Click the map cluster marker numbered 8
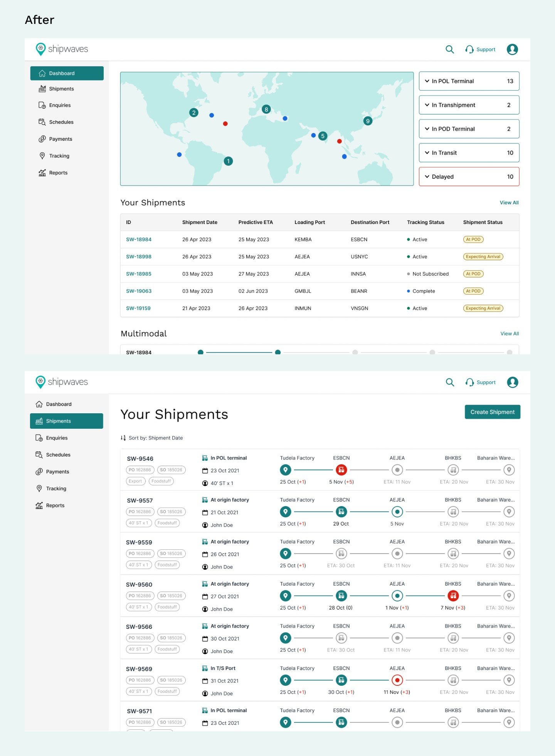Image resolution: width=555 pixels, height=756 pixels. (266, 109)
